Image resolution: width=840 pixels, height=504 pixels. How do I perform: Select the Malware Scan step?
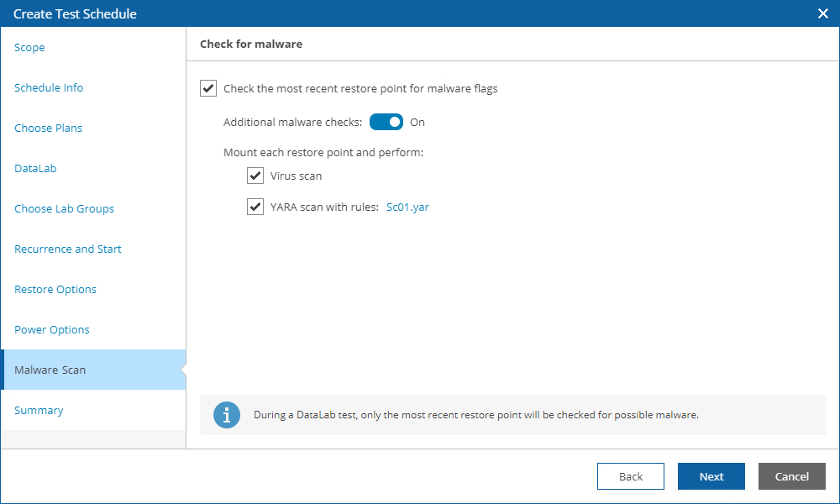click(x=50, y=370)
